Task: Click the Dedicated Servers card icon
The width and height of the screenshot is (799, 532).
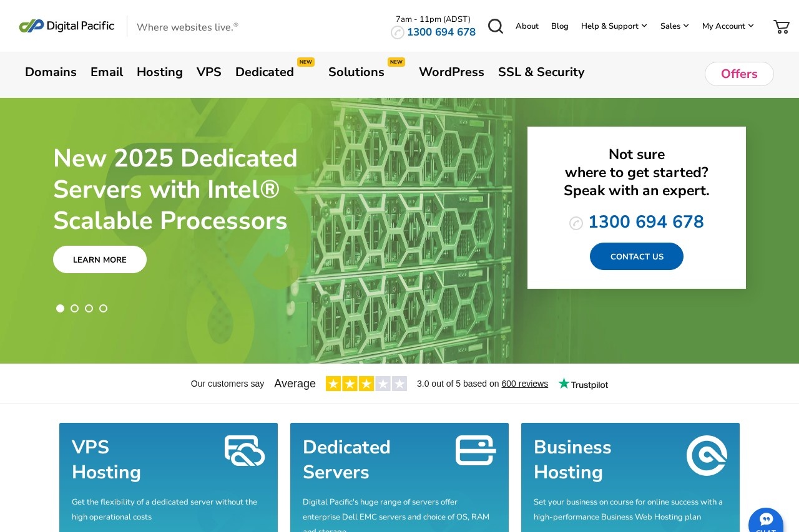Action: [x=476, y=450]
